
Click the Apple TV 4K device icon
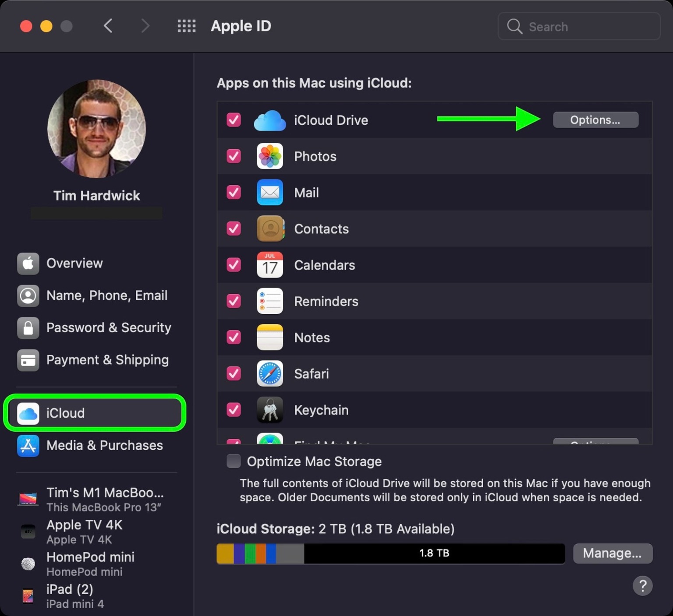pyautogui.click(x=28, y=531)
